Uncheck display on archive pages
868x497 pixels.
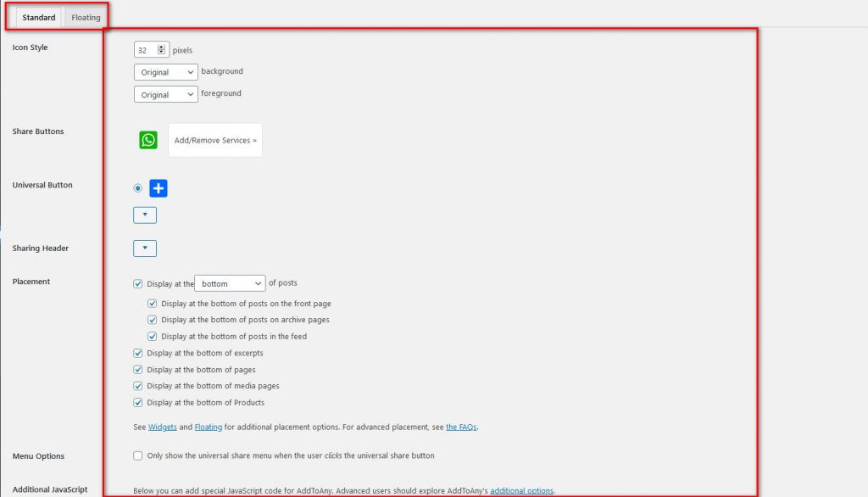pyautogui.click(x=153, y=320)
